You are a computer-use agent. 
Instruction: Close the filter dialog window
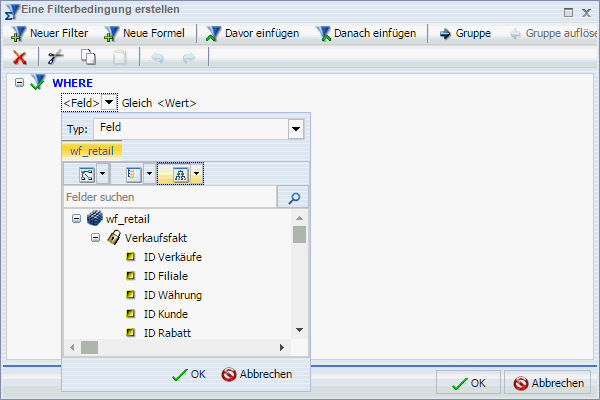tap(587, 13)
